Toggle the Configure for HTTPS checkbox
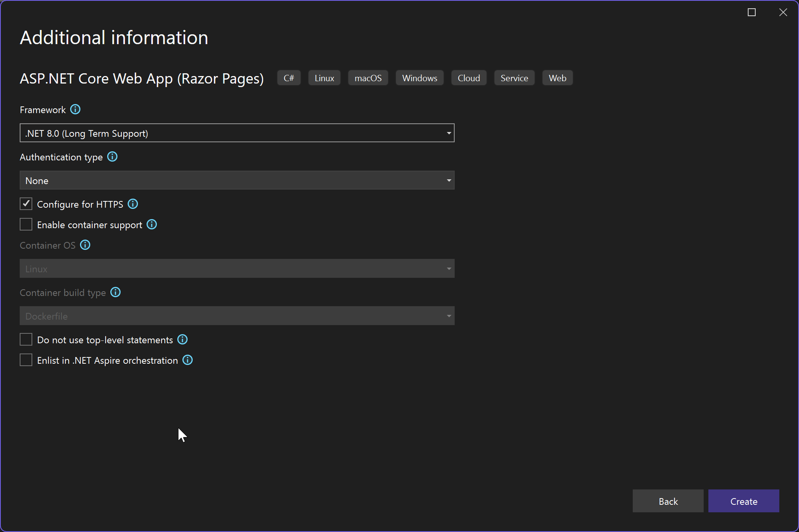799x532 pixels. (26, 204)
